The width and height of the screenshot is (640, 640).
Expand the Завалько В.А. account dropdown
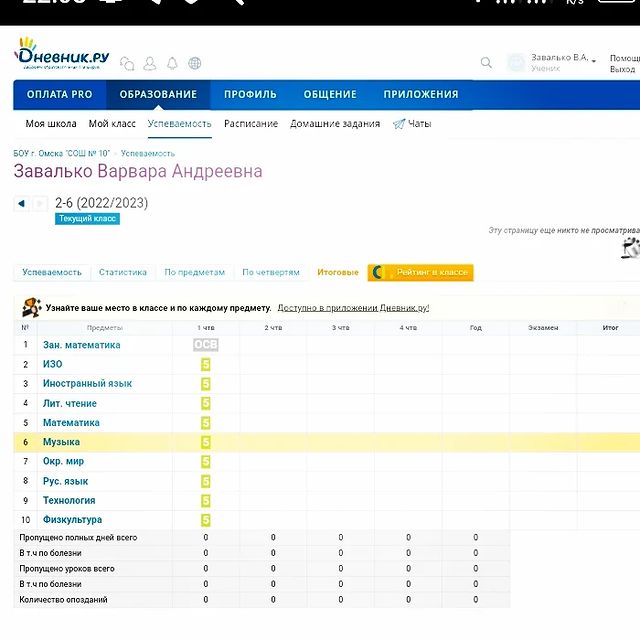click(593, 60)
